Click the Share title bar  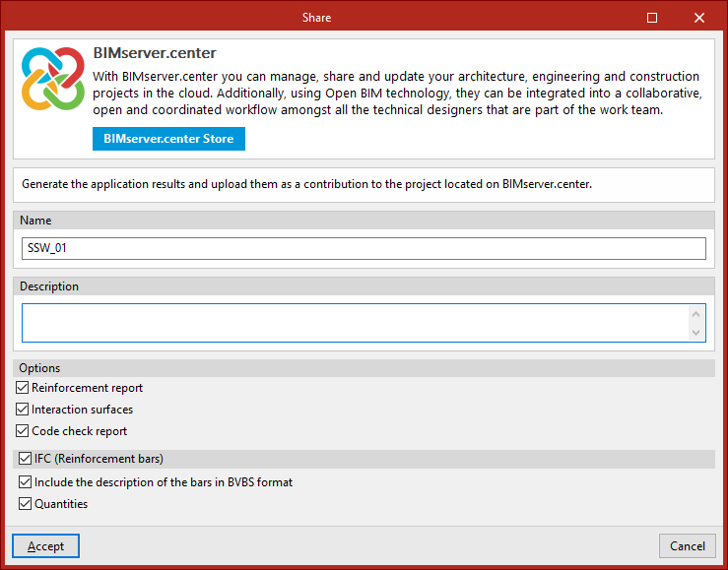pos(316,18)
